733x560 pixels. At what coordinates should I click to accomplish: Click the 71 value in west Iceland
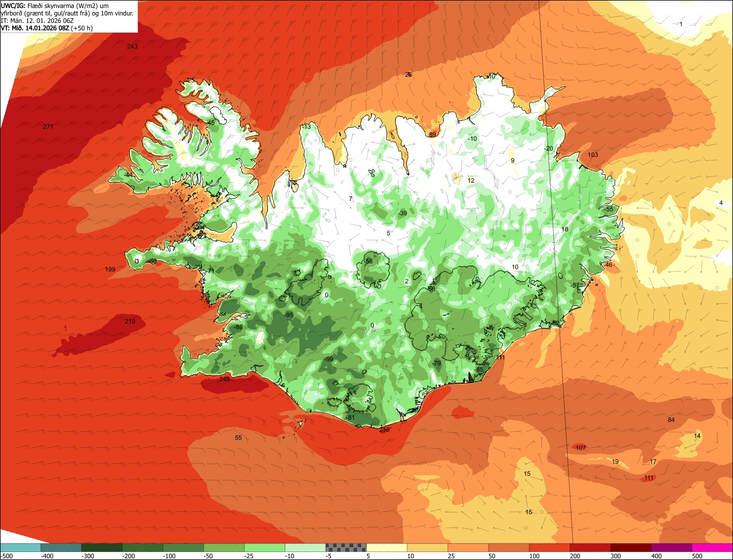point(211,271)
